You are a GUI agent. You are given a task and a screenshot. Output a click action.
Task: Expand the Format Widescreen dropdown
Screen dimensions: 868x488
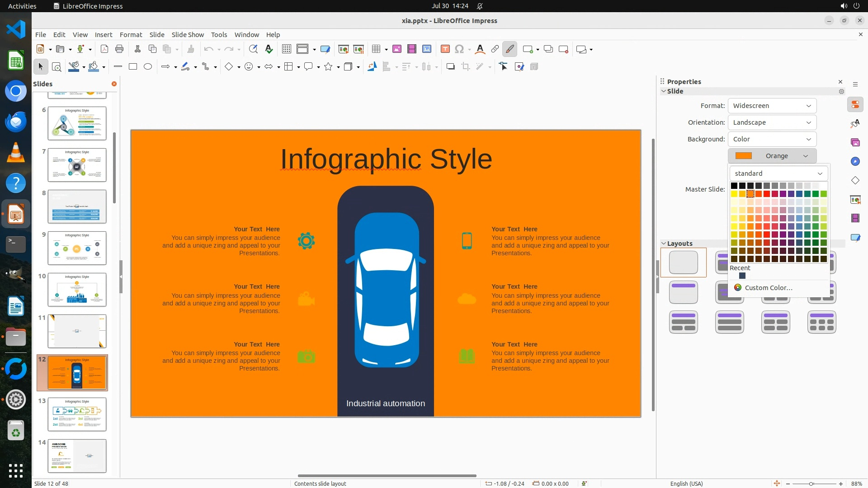(772, 106)
